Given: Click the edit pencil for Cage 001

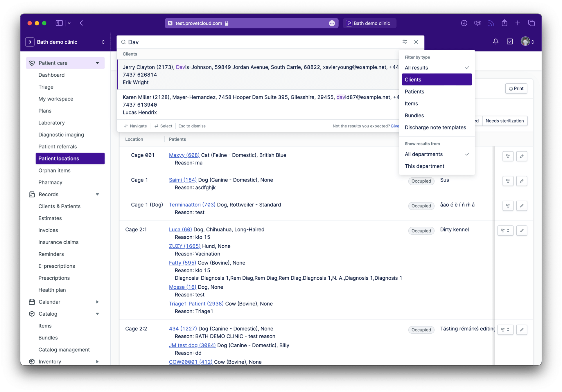Looking at the screenshot, I should coord(522,156).
